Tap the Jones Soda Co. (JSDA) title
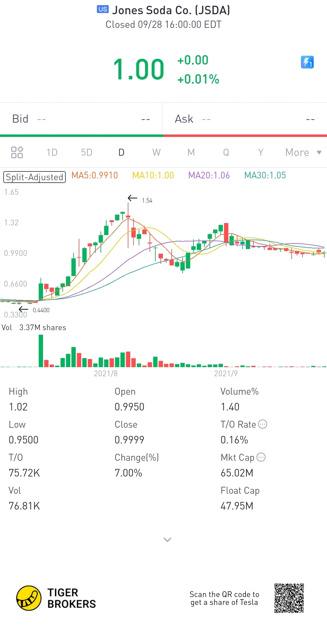The width and height of the screenshot is (327, 644). coord(171,10)
